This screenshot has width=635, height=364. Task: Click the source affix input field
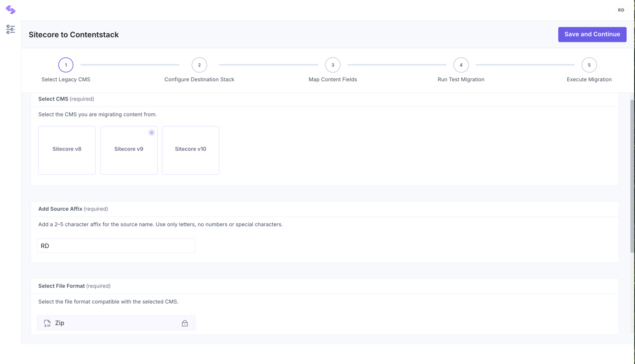(x=116, y=246)
